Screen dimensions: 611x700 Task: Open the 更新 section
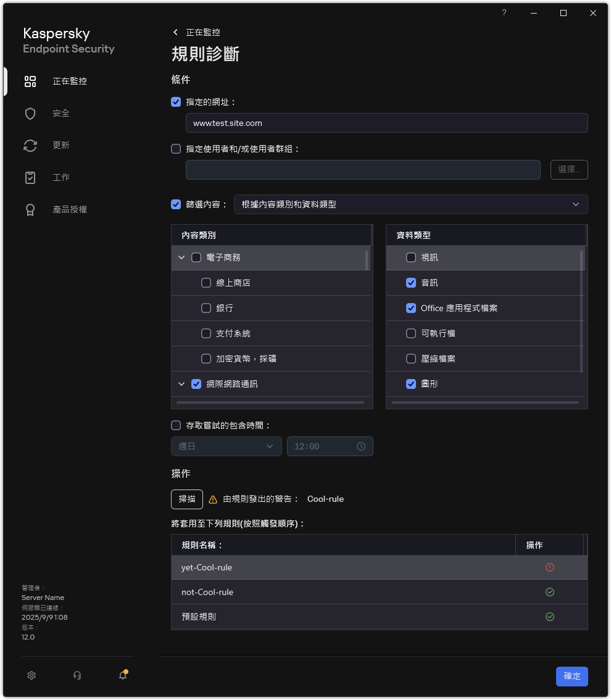tap(30, 145)
